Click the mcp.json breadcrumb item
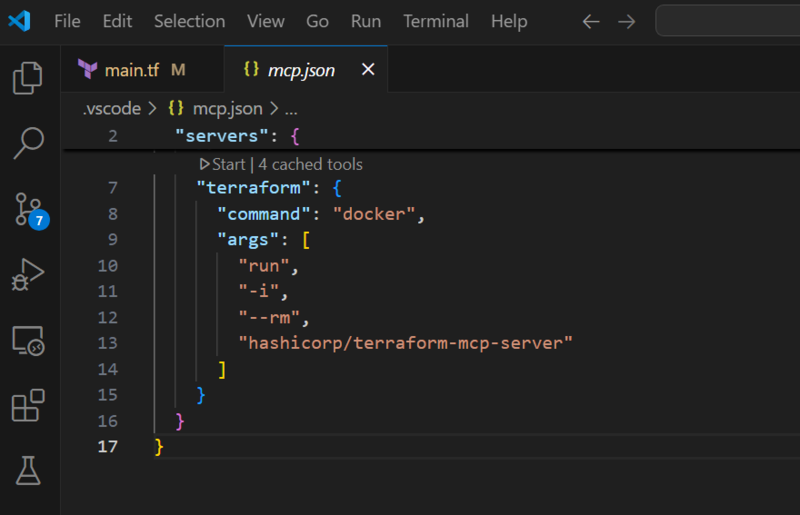 (228, 109)
